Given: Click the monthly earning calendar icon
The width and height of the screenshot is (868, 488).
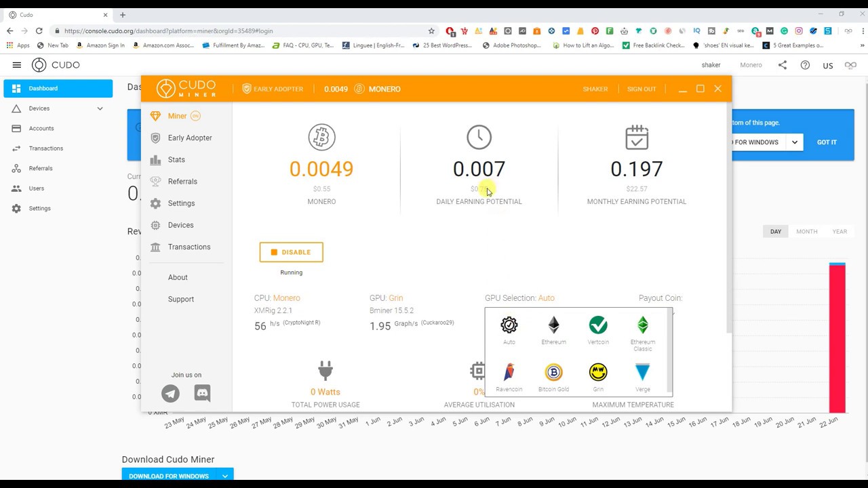Looking at the screenshot, I should click(x=637, y=138).
